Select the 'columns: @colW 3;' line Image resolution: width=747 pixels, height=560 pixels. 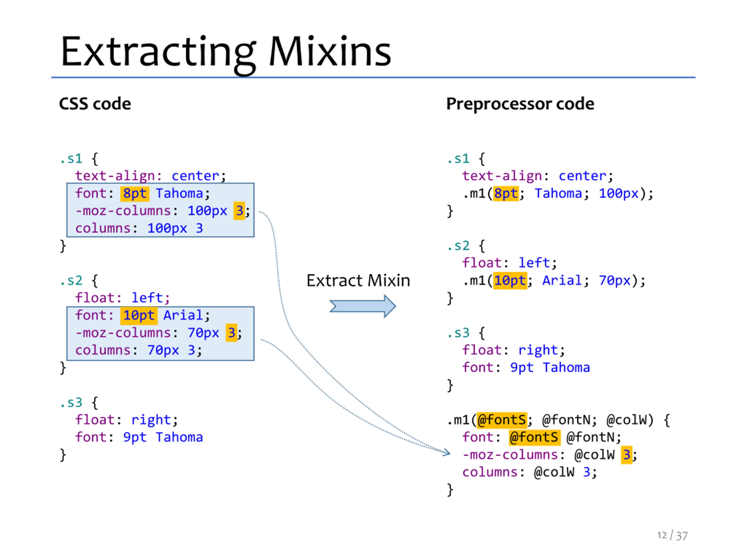click(x=530, y=472)
